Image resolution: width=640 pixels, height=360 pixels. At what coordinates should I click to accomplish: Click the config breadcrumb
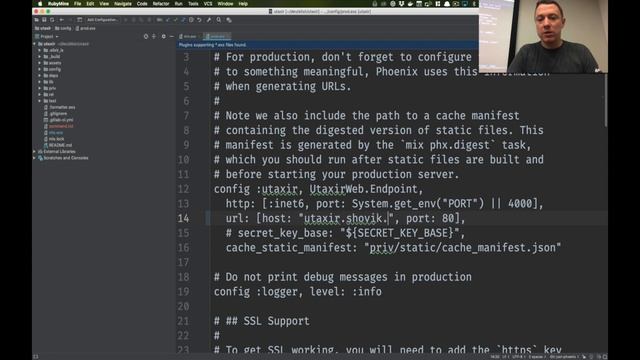(x=63, y=28)
